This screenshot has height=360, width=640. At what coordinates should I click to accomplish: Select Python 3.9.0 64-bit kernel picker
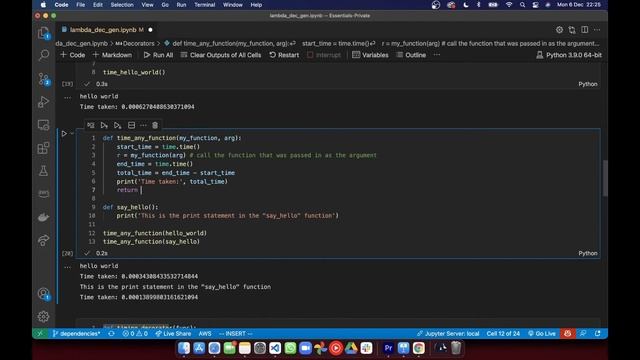pos(569,55)
